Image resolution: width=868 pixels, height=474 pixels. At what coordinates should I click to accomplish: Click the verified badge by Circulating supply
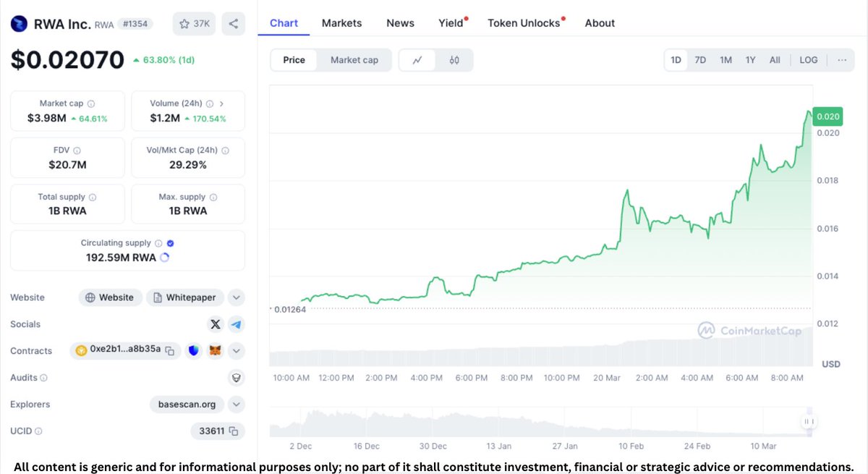point(170,243)
